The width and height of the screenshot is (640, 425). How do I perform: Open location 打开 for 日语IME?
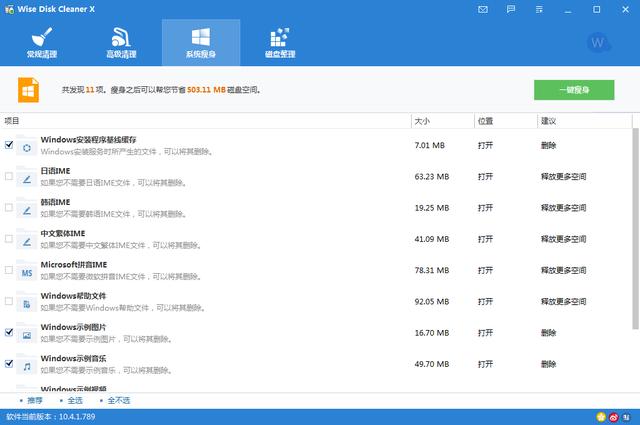(485, 176)
